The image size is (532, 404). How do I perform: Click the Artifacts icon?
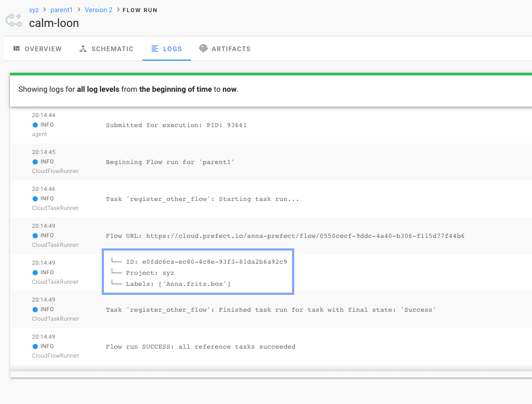(203, 49)
